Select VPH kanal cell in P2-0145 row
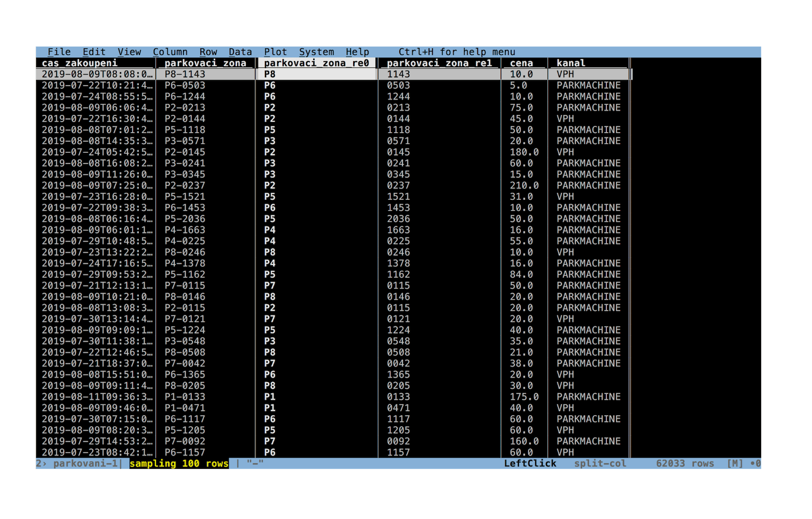Image resolution: width=812 pixels, height=519 pixels. (565, 152)
